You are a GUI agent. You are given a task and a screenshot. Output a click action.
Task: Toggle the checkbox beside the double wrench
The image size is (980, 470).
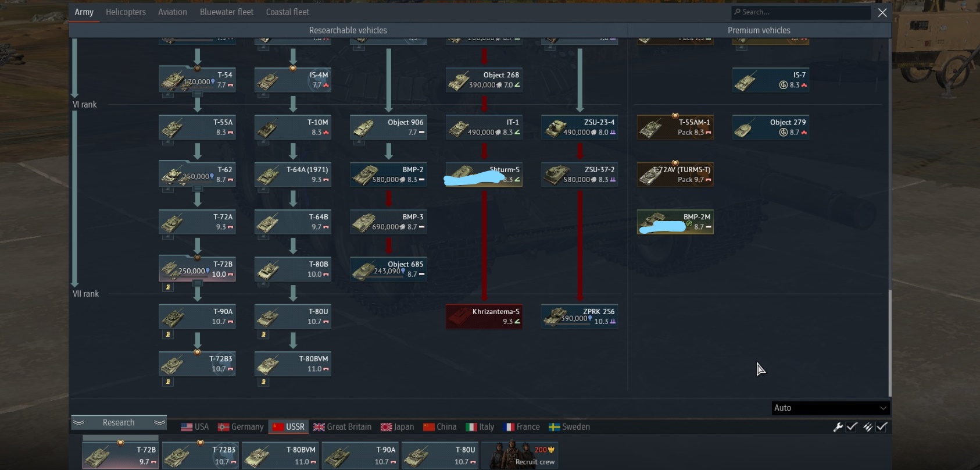[x=882, y=427]
